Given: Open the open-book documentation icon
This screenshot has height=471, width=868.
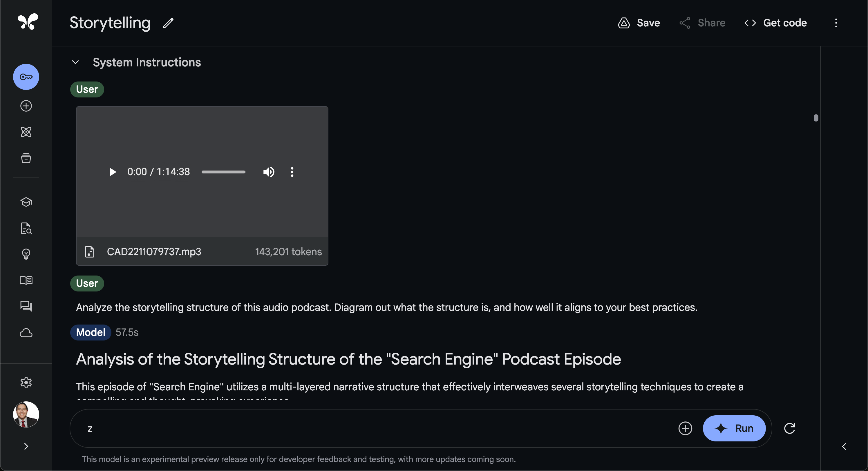Looking at the screenshot, I should (26, 280).
